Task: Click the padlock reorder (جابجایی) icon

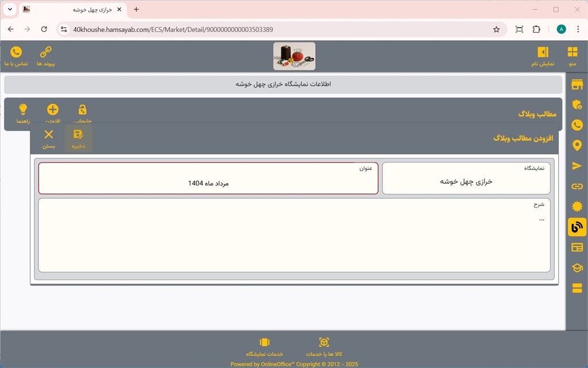Action: [82, 110]
